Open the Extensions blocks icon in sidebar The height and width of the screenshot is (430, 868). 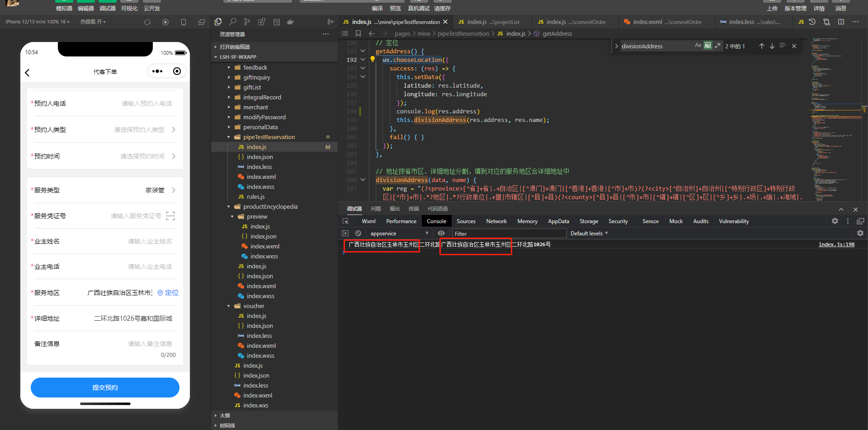click(261, 22)
